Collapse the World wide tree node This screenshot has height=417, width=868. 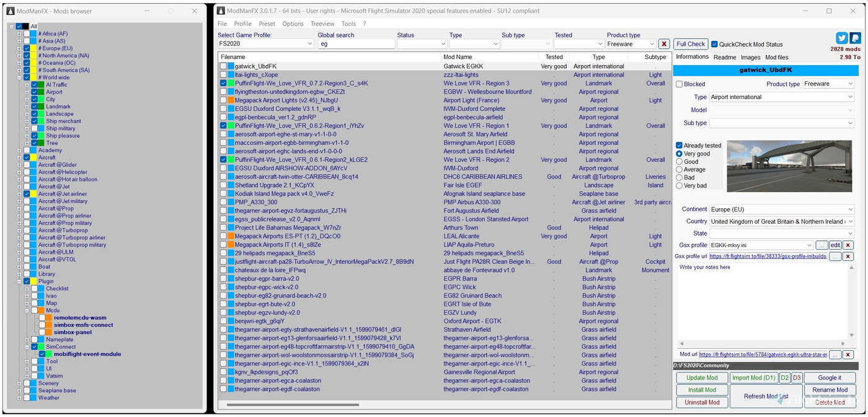19,77
